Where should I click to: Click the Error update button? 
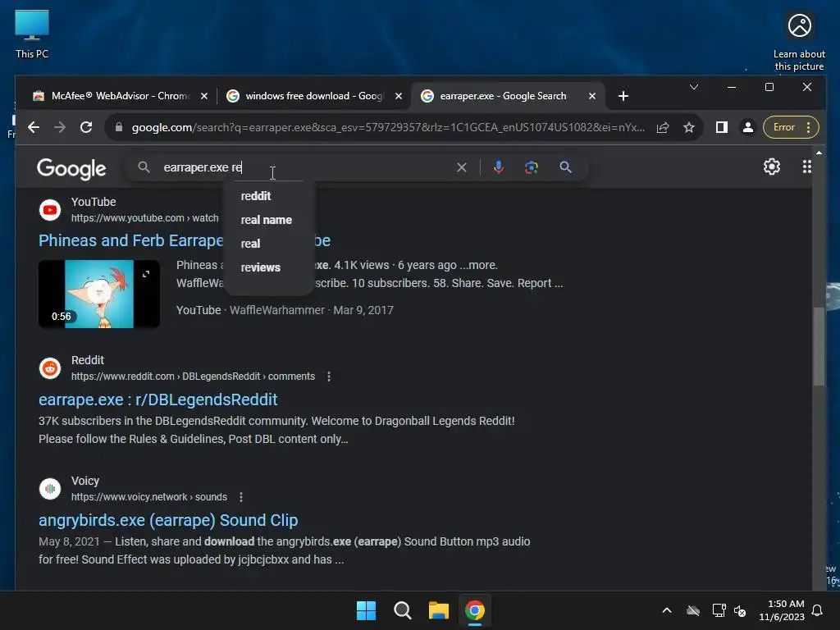[791, 127]
